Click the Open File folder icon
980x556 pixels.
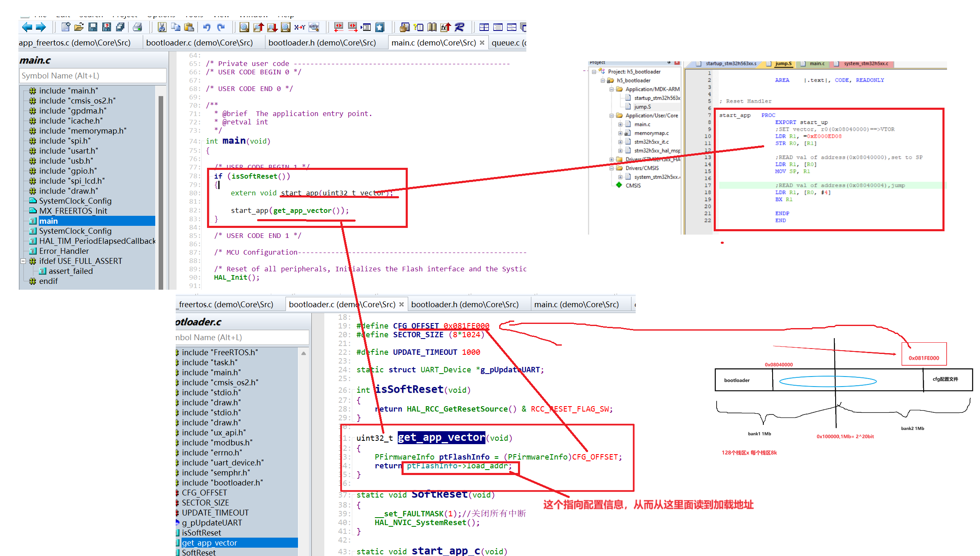tap(79, 28)
